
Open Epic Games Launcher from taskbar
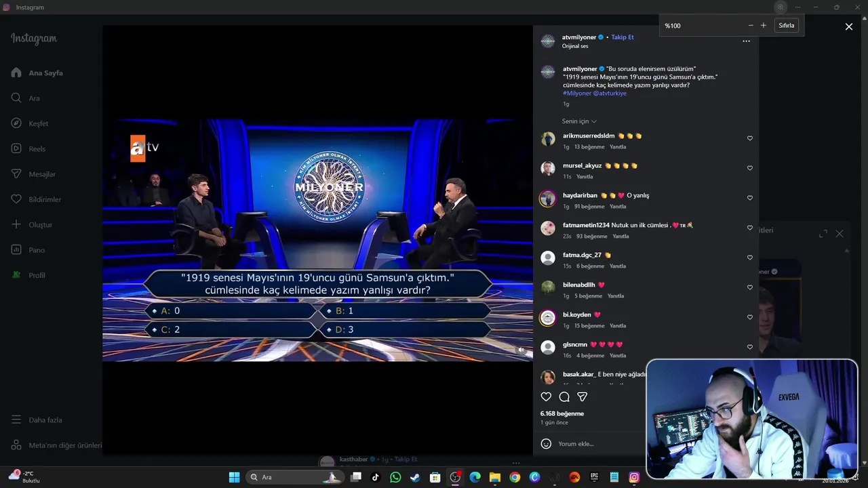[x=594, y=477]
